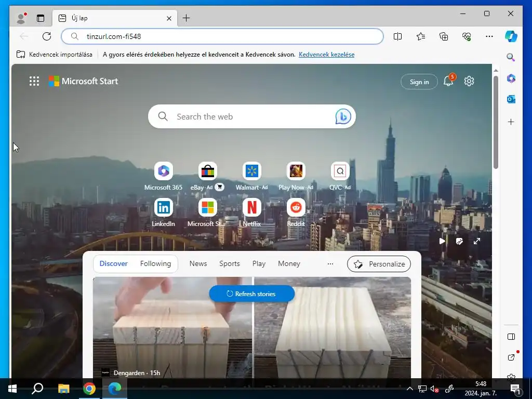Viewport: 532px width, 399px height.
Task: Toggle split screen view icon
Action: tap(397, 36)
